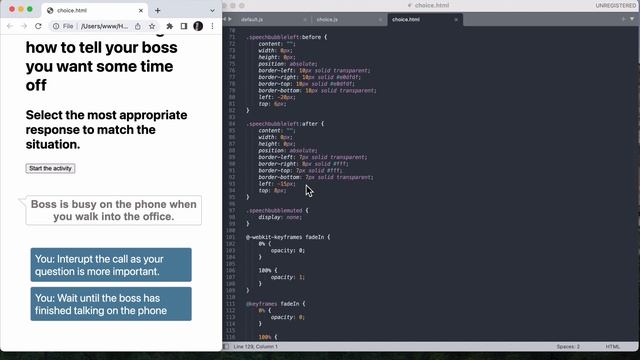
Task: Open Sublime tab list dropdown arrow
Action: click(632, 19)
